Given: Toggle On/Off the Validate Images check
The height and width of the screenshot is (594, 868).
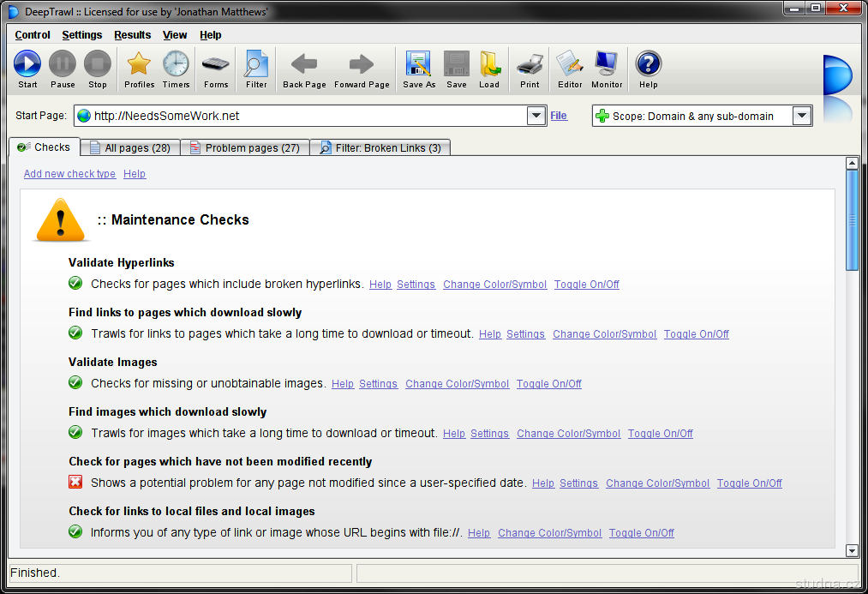Looking at the screenshot, I should click(548, 384).
